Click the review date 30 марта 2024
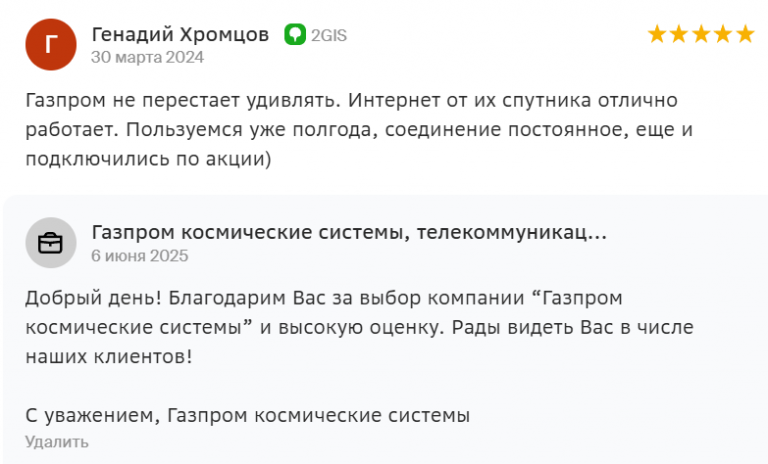This screenshot has width=768, height=464. coord(147,57)
